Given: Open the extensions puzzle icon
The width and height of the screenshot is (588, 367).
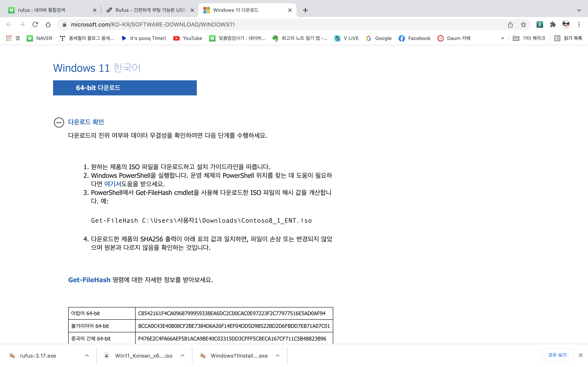Looking at the screenshot, I should (553, 24).
